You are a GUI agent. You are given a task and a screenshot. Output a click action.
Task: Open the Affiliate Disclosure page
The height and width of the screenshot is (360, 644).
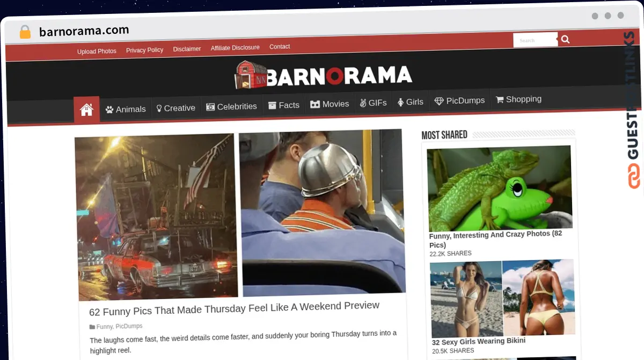pos(235,48)
